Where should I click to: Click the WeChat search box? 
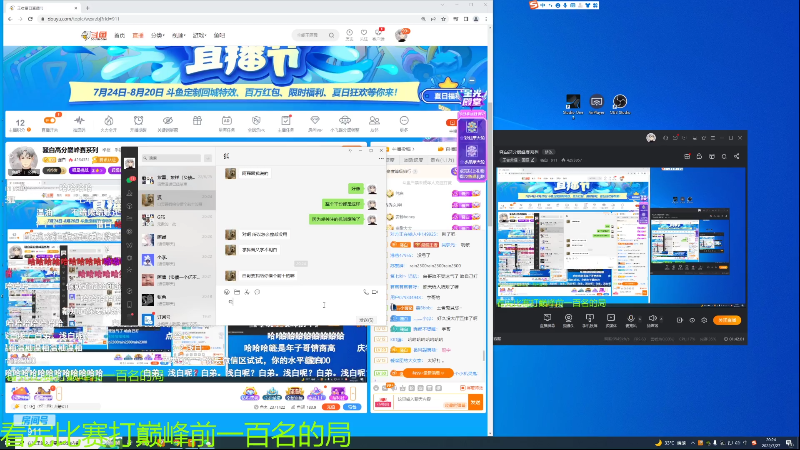[x=172, y=158]
